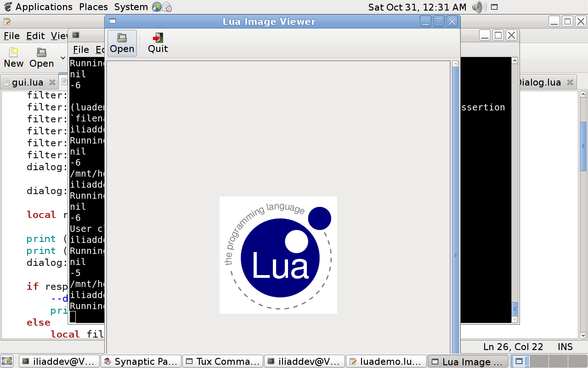
Task: Click the Quit exit-door icon in Lua Image Viewer
Action: point(158,38)
